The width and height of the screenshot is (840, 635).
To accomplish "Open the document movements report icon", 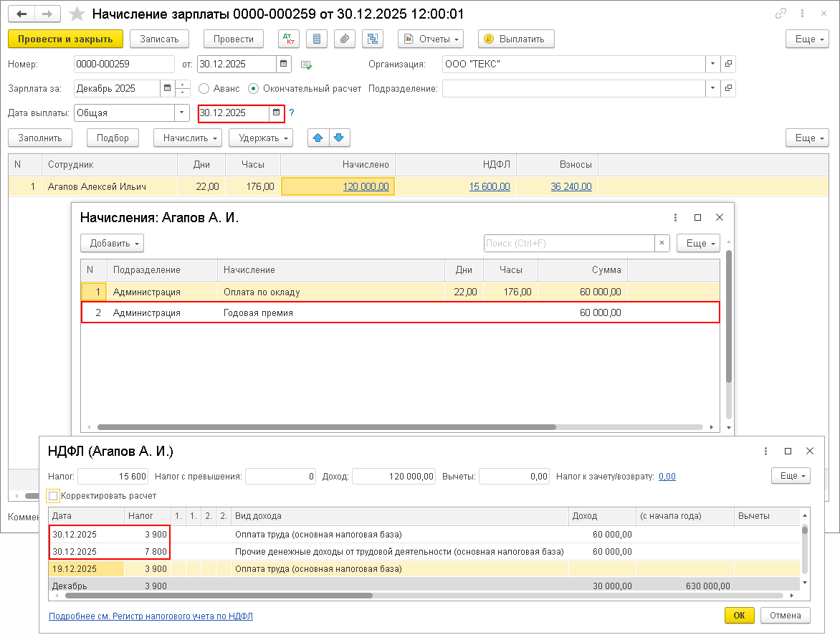I will (x=317, y=39).
